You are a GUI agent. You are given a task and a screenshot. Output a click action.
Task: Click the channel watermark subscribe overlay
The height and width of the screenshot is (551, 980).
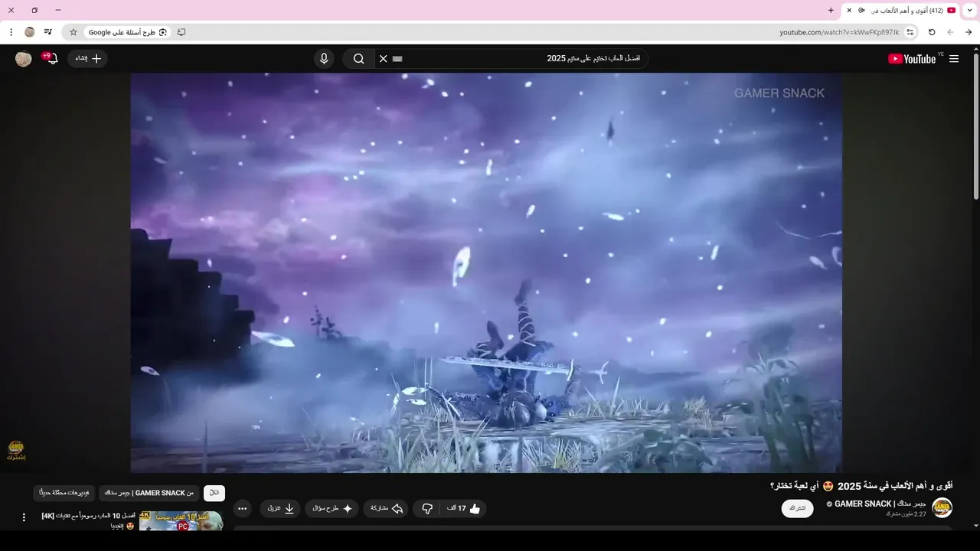16,450
